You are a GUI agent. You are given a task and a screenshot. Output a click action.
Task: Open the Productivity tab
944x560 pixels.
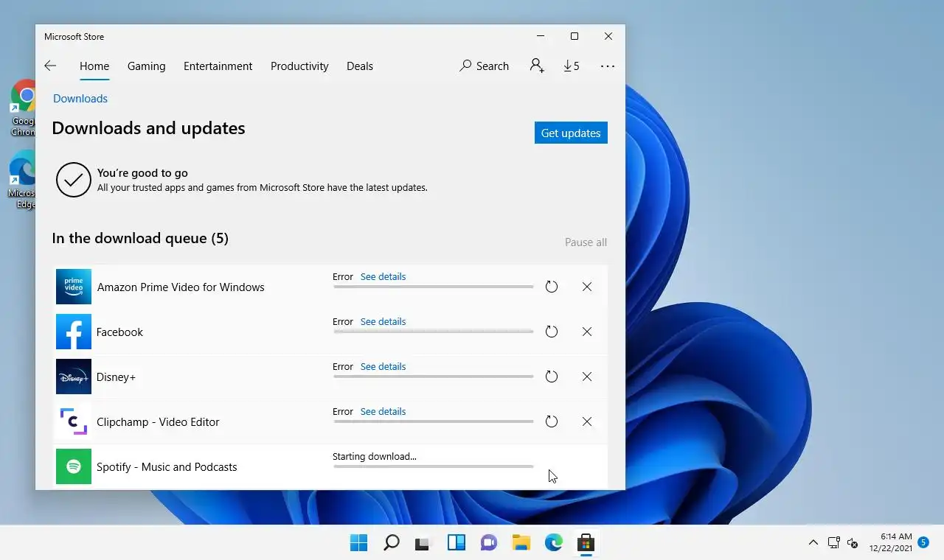tap(299, 66)
